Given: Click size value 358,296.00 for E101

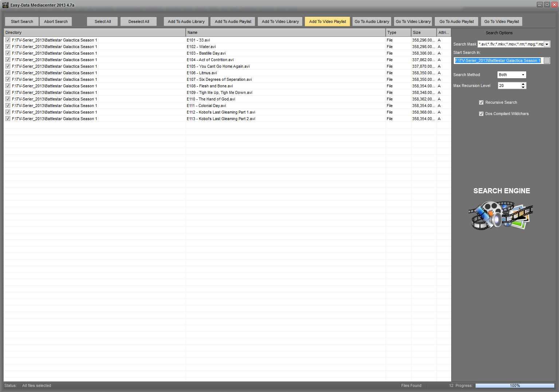Looking at the screenshot, I should pyautogui.click(x=424, y=40).
